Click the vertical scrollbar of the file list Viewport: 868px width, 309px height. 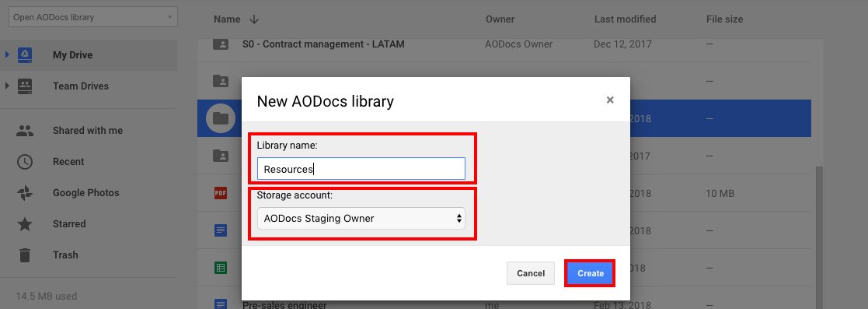click(x=819, y=237)
